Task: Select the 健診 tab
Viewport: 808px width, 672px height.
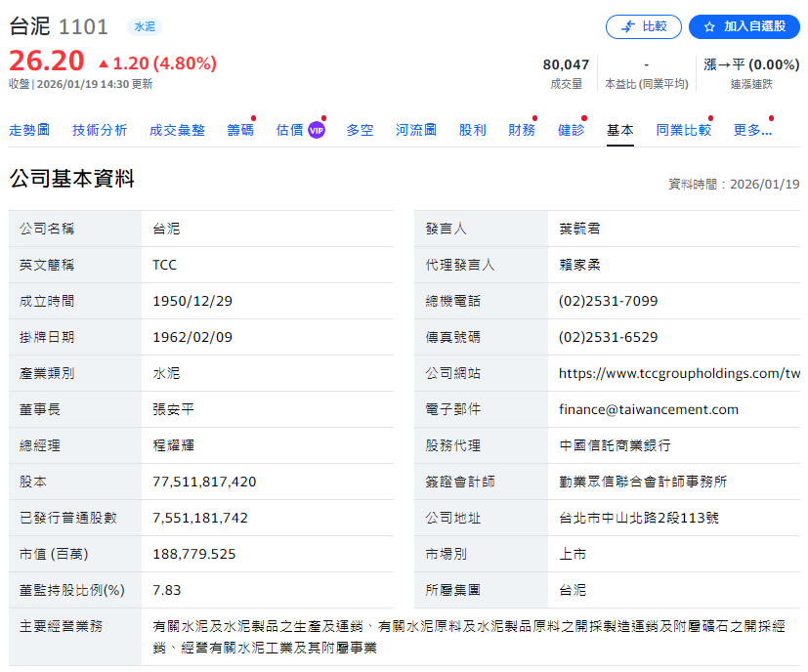Action: pyautogui.click(x=571, y=128)
